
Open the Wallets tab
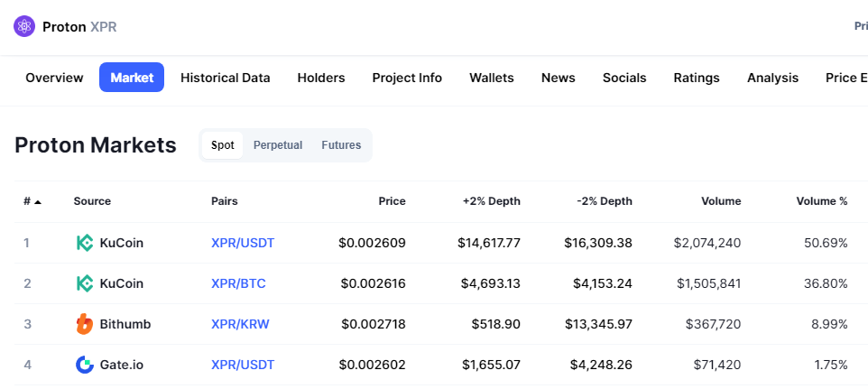(x=492, y=78)
